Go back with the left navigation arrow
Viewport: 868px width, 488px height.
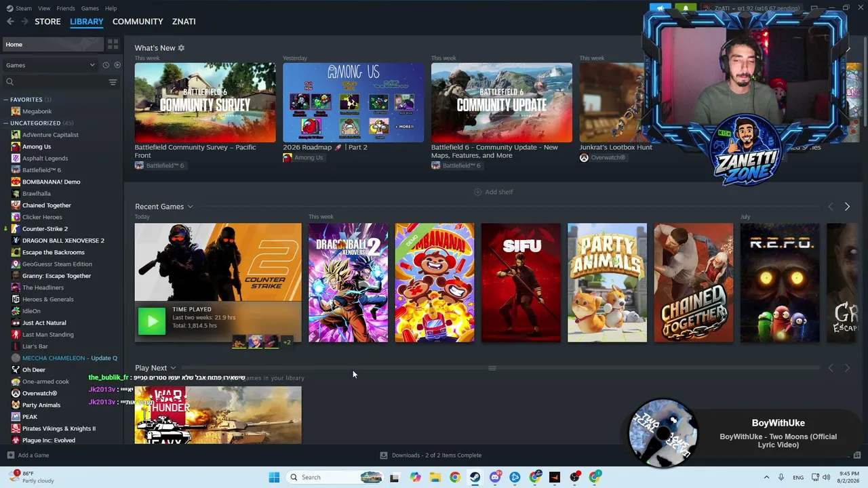click(x=10, y=22)
